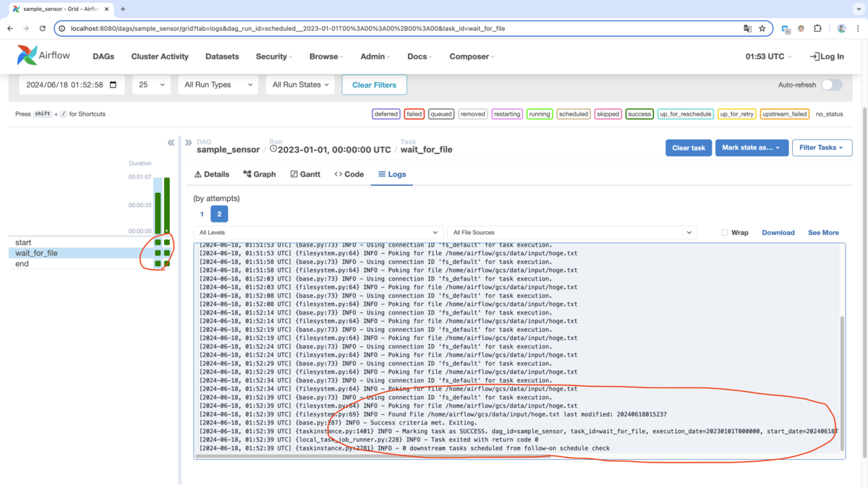868x488 pixels.
Task: Click the clock icon beside the run timestamp
Action: (273, 149)
